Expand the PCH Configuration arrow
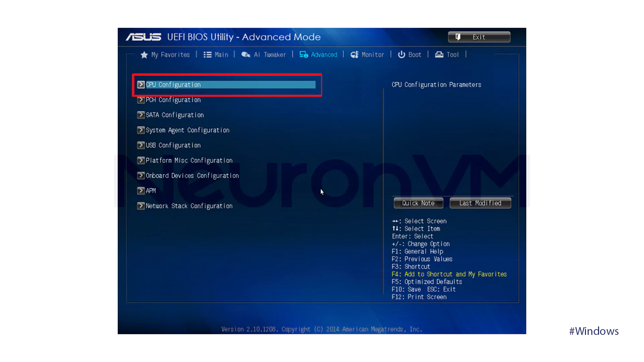The image size is (644, 362). pyautogui.click(x=141, y=100)
